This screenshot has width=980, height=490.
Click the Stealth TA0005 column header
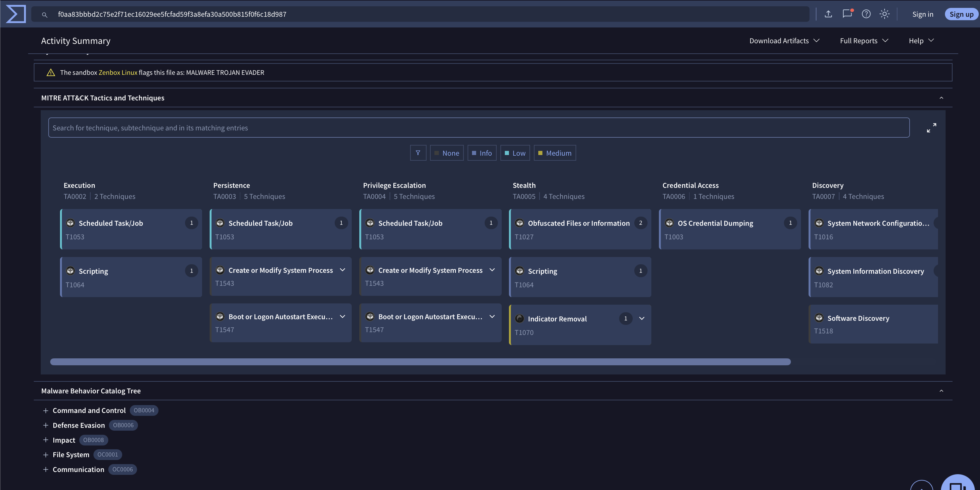click(x=549, y=191)
